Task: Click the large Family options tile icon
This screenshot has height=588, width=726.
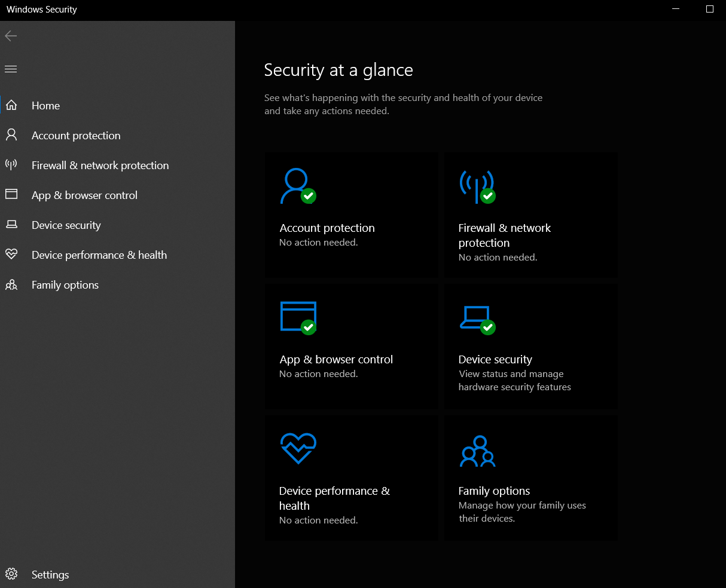Action: tap(477, 451)
